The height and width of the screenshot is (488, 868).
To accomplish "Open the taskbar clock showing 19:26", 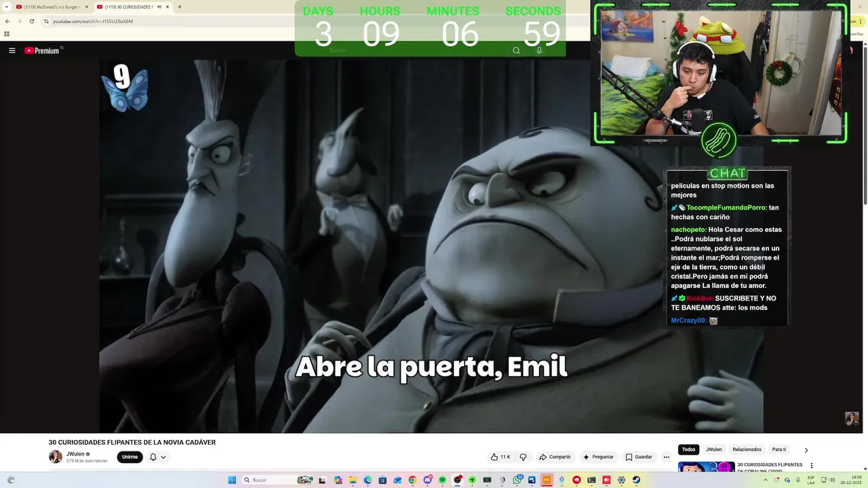I will [x=851, y=480].
